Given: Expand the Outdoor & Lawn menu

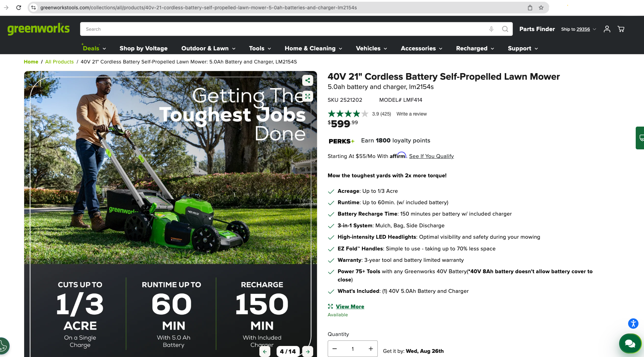Looking at the screenshot, I should 209,48.
